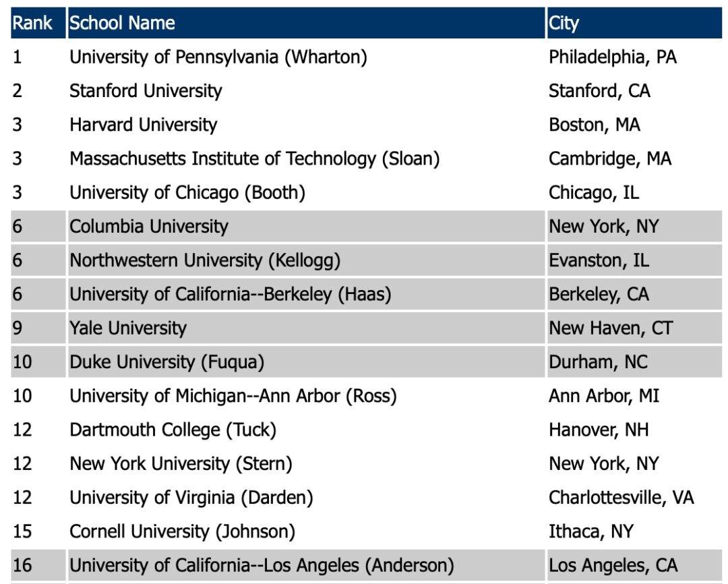This screenshot has width=728, height=584.
Task: Click the City column header
Action: pyautogui.click(x=564, y=23)
